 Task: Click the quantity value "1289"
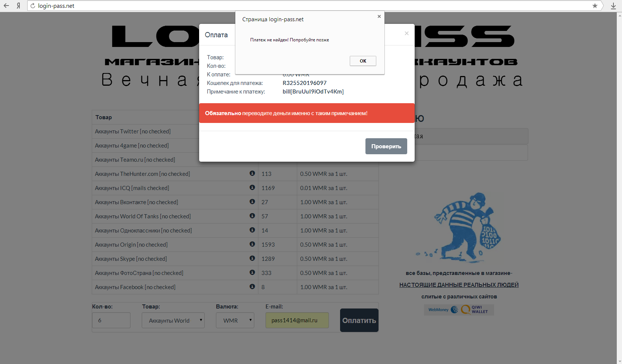coord(268,259)
